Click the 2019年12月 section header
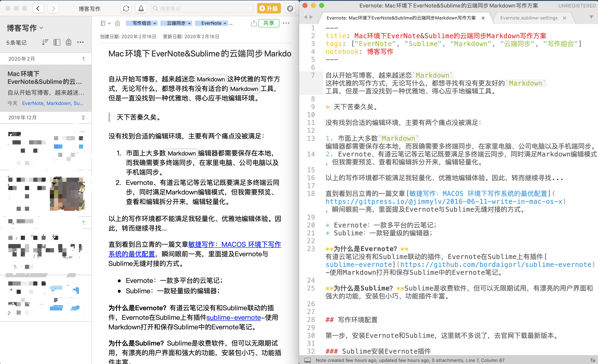The height and width of the screenshot is (364, 598). (46, 117)
